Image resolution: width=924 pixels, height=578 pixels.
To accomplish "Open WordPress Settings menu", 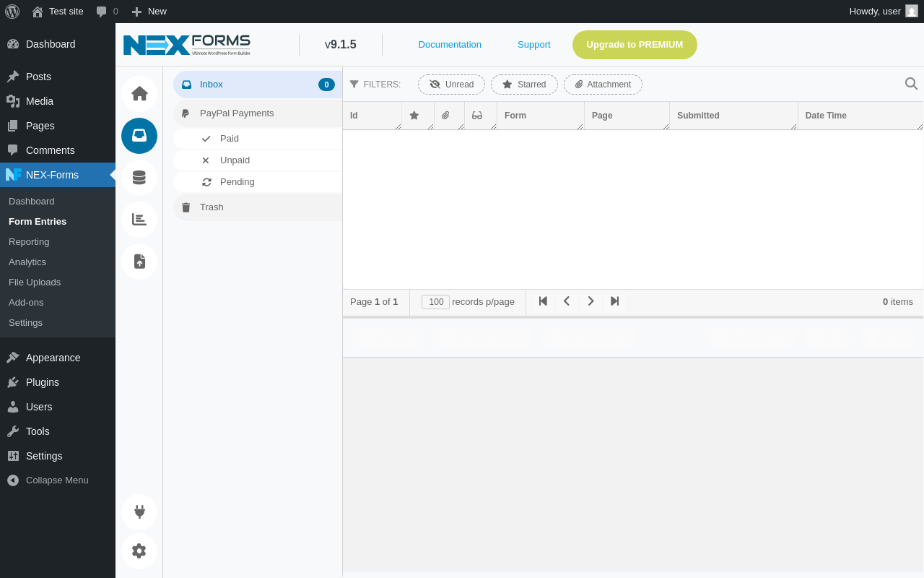I will point(58,456).
